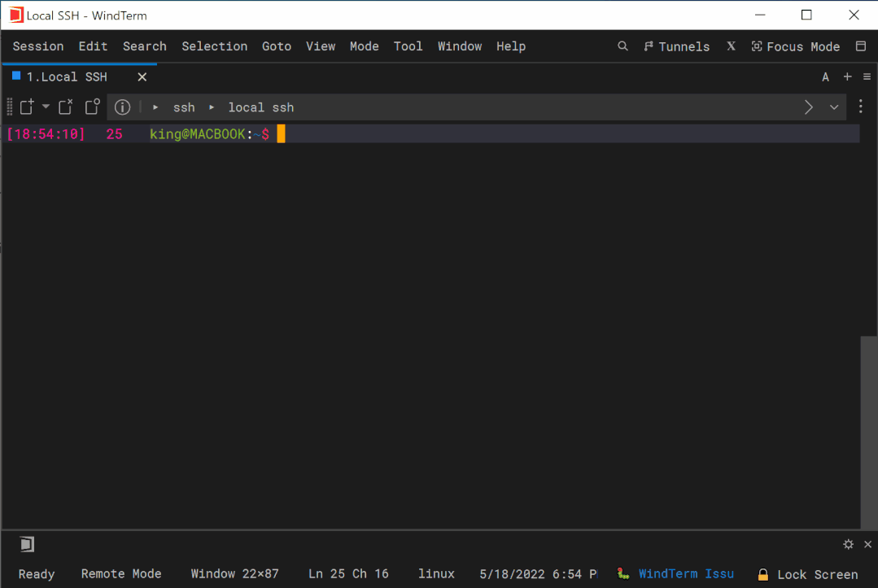Expand the local ssh breadcrumb arrow
The height and width of the screenshot is (588, 878).
(212, 107)
